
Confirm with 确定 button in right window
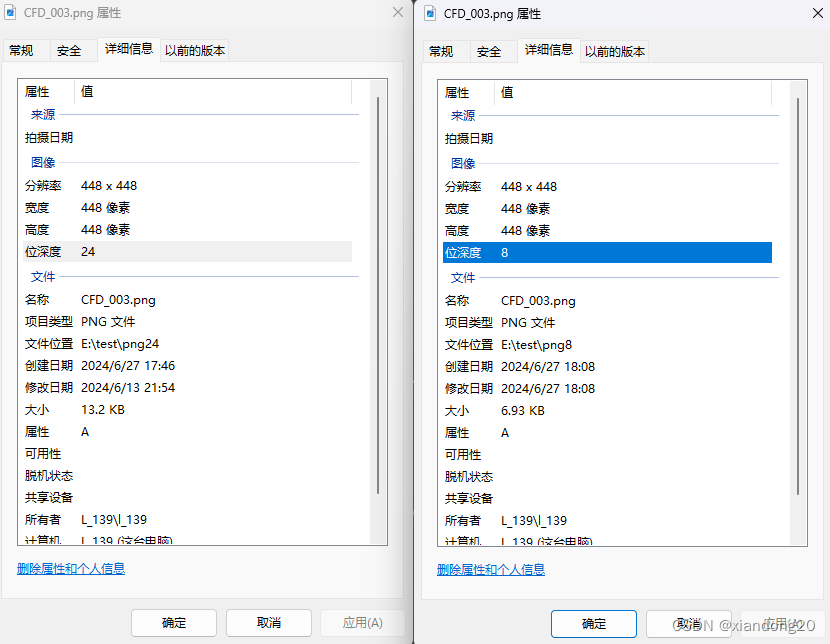tap(594, 624)
